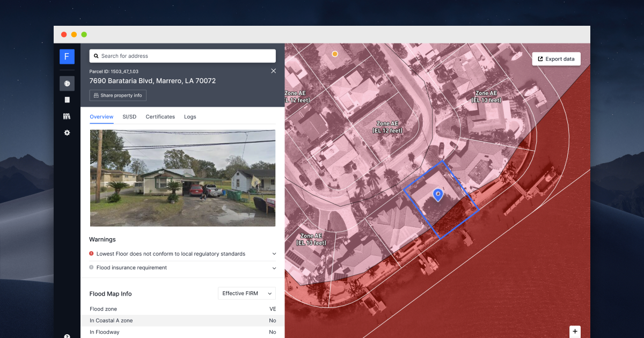Open the Effective FIRM dropdown
Image resolution: width=644 pixels, height=338 pixels.
click(246, 293)
